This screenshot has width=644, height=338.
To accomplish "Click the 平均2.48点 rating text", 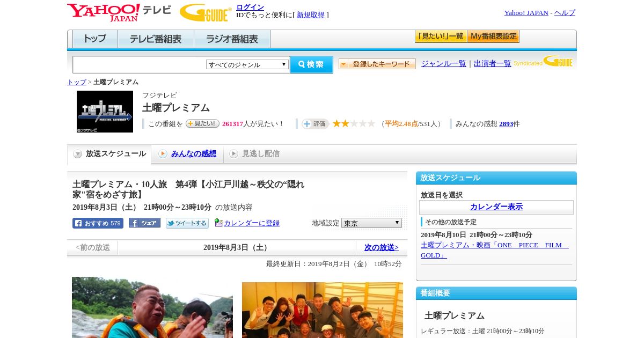I will pyautogui.click(x=401, y=124).
